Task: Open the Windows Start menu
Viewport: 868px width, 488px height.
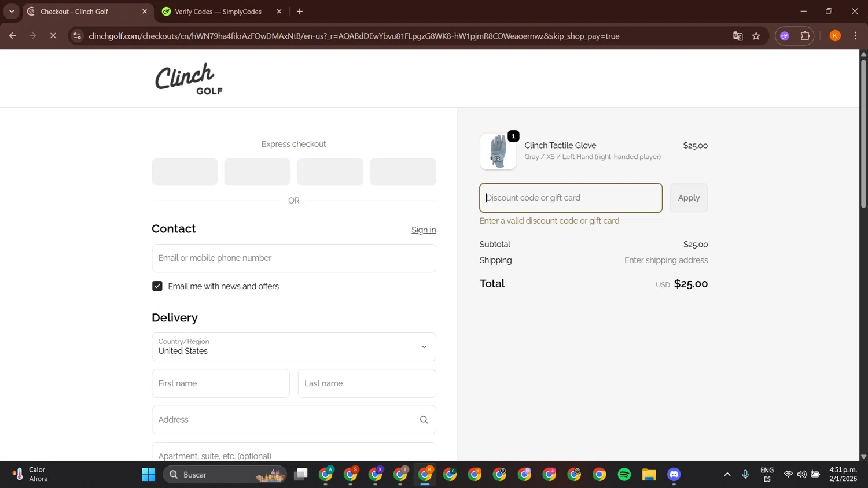Action: [x=148, y=475]
